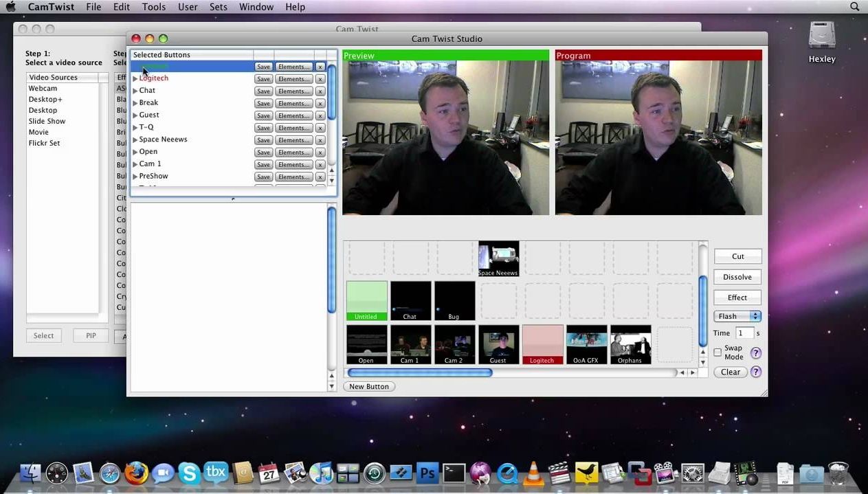
Task: Launch VLC from the Dock
Action: click(533, 473)
